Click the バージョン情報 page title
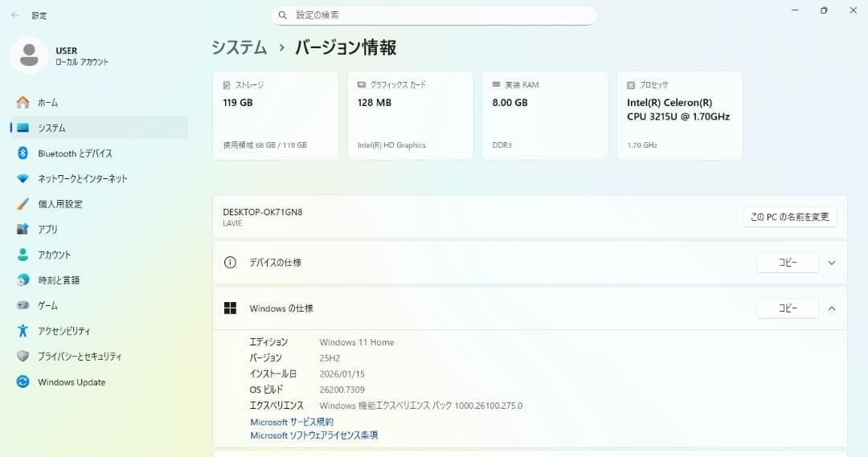Screen dimensions: 868x457 point(346,47)
